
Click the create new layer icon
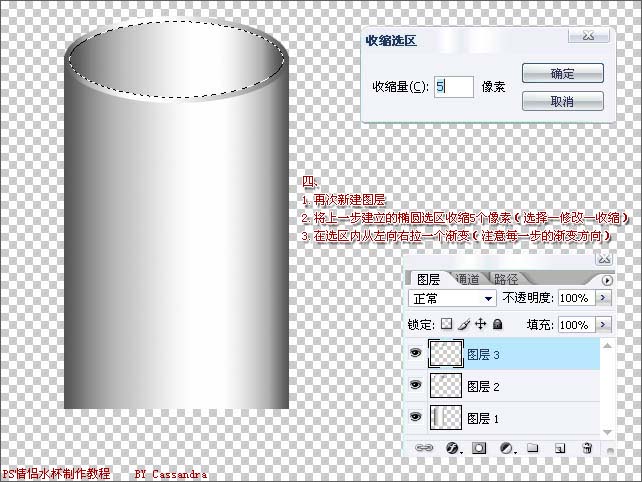tap(560, 448)
